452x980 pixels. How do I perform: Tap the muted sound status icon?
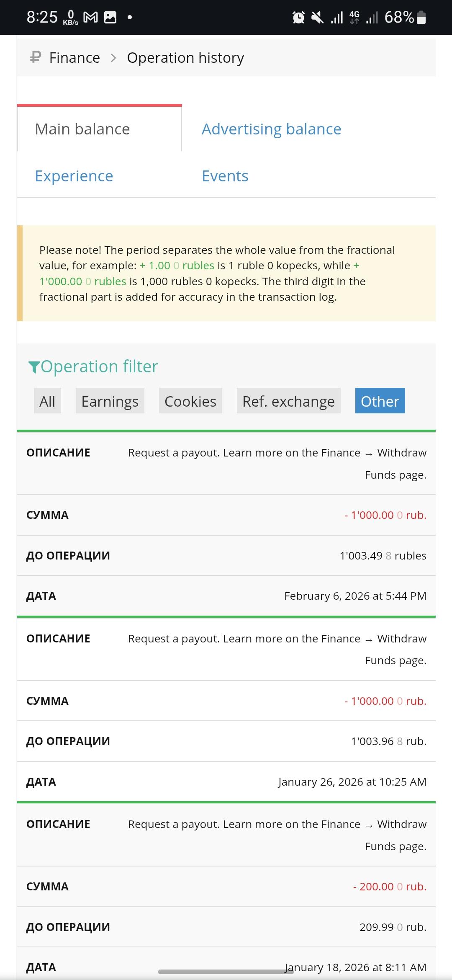tap(318, 18)
